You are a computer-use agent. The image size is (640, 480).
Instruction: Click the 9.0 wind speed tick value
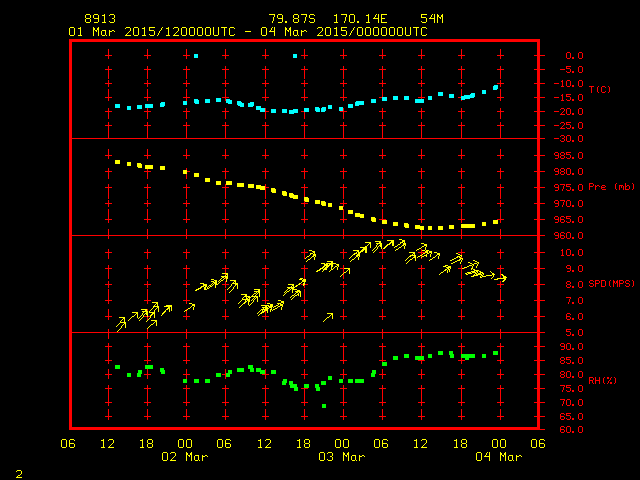tap(574, 269)
